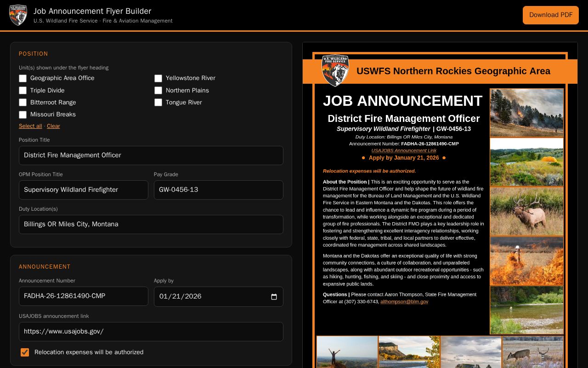
Task: Edit the Duty Location(s) field
Action: click(x=151, y=224)
